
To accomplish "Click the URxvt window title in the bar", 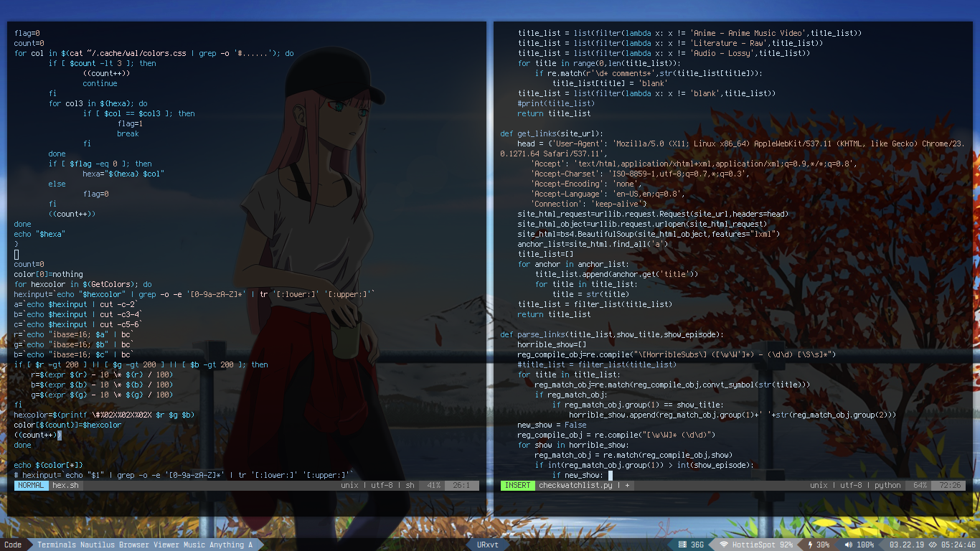I will (488, 545).
